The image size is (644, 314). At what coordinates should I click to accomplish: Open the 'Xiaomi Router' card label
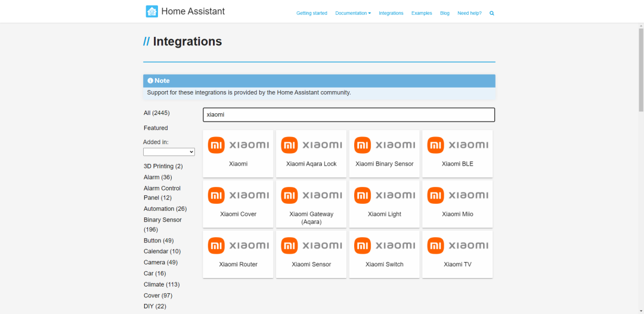[238, 265]
